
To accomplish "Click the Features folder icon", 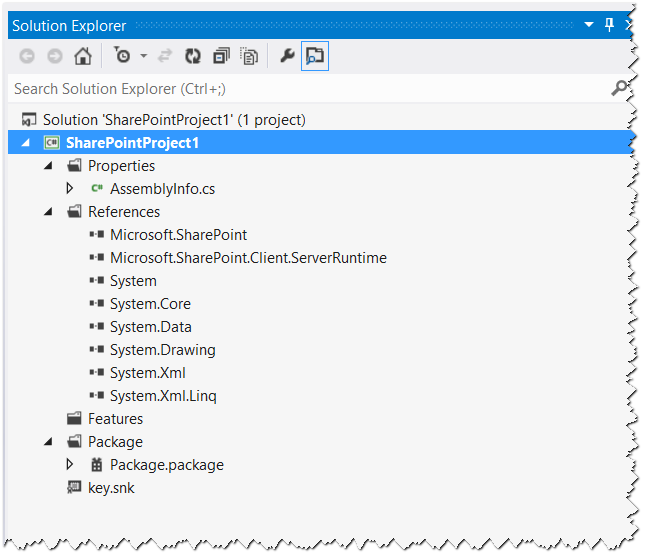I will [74, 419].
